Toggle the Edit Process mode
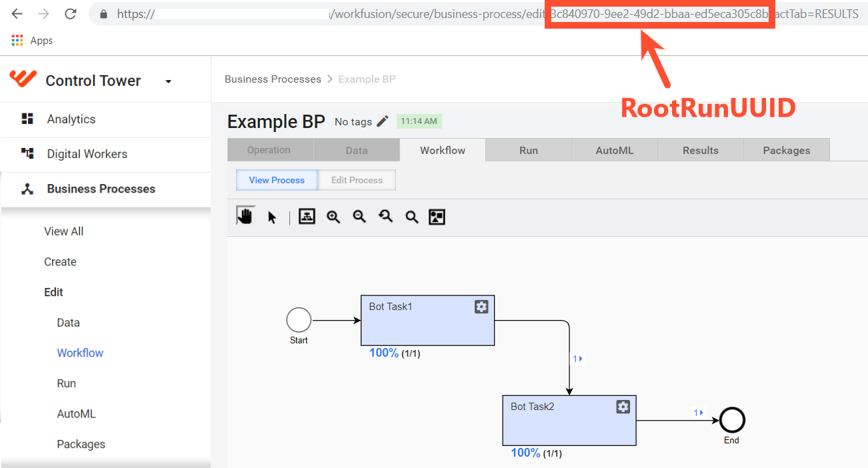The image size is (868, 468). coord(357,180)
